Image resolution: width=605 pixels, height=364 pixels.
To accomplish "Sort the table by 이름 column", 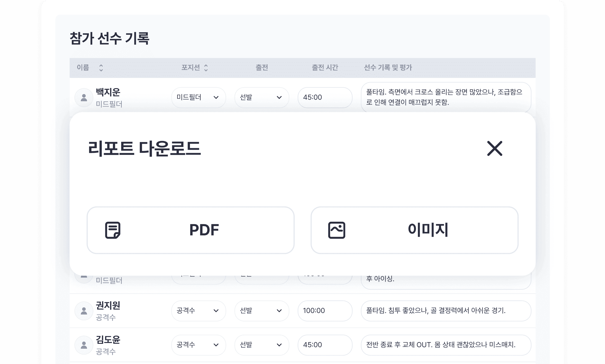I will tap(101, 68).
